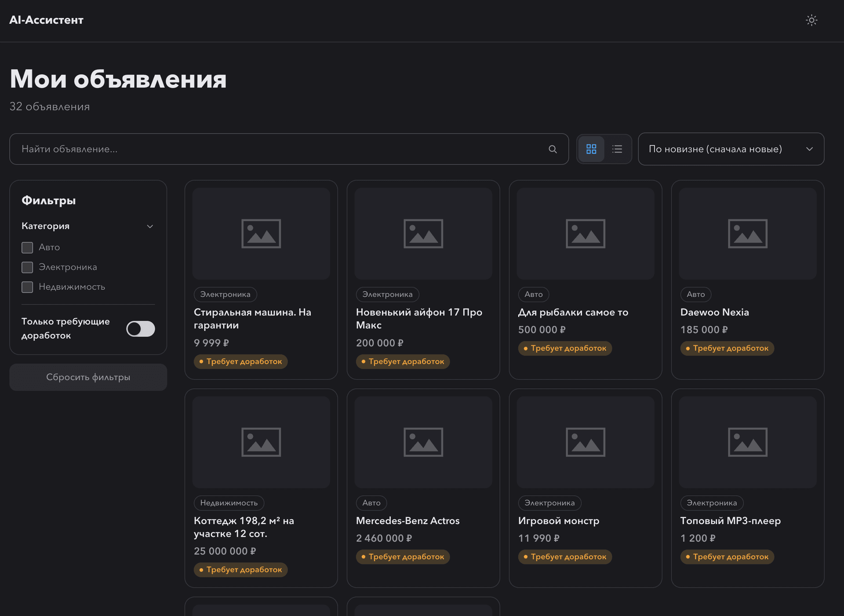Collapse the Категория filter section
844x616 pixels.
(88, 226)
